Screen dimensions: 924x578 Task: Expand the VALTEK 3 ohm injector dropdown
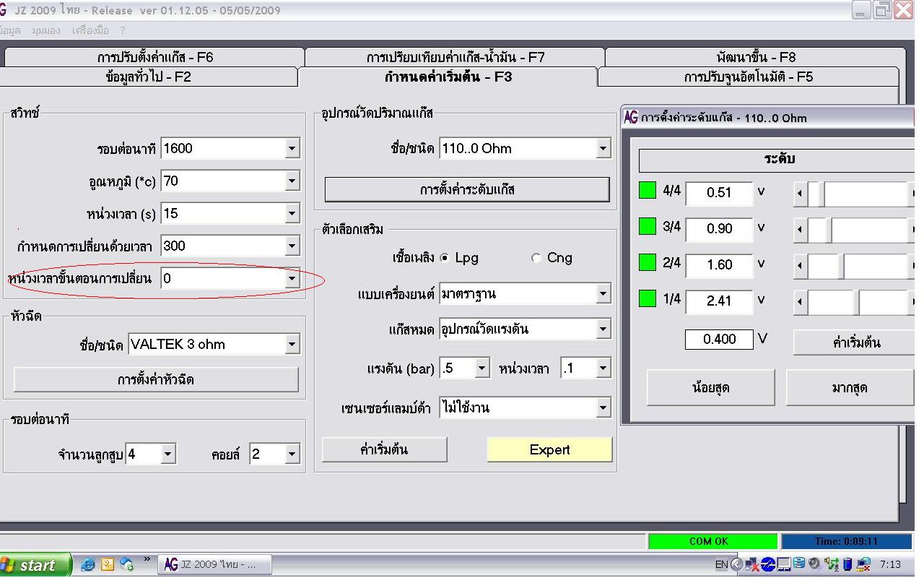click(292, 345)
